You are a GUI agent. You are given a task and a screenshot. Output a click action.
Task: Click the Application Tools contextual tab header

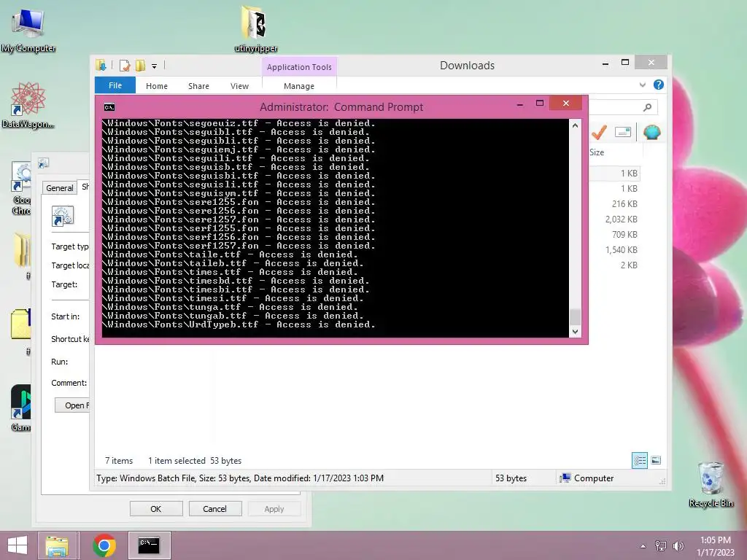coord(299,67)
